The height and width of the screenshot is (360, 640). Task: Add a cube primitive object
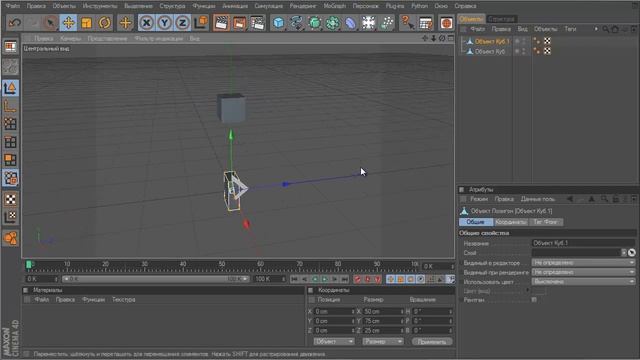[278, 22]
